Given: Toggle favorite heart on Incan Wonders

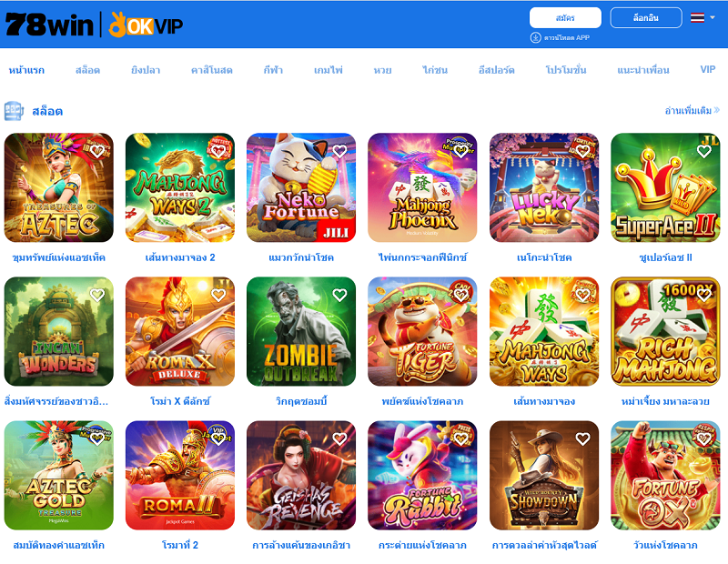Looking at the screenshot, I should click(97, 295).
